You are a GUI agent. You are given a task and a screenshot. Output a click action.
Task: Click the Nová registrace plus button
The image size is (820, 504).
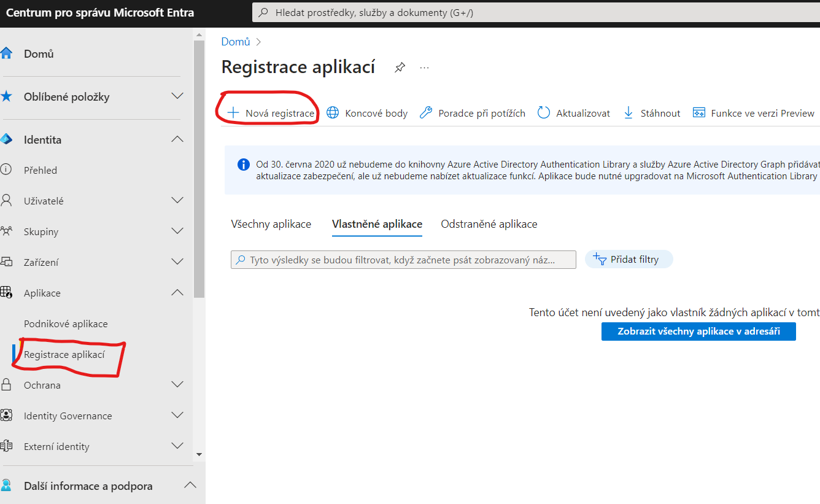pyautogui.click(x=271, y=113)
